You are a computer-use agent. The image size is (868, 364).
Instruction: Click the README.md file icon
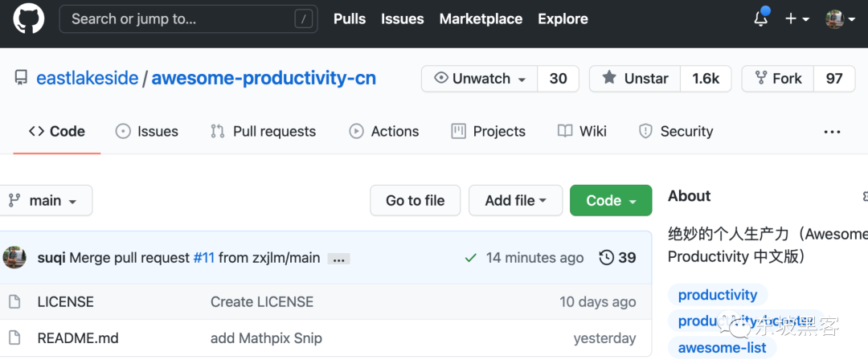click(14, 338)
